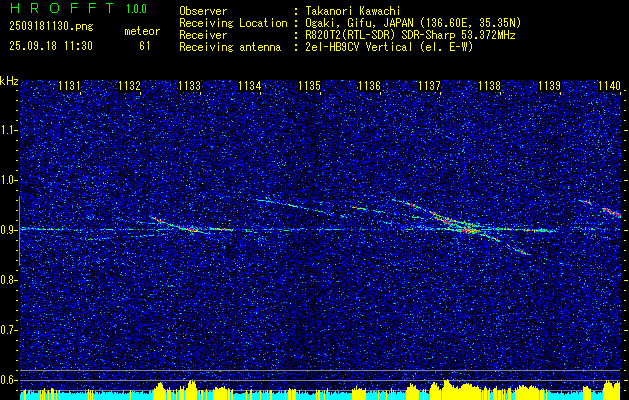The height and width of the screenshot is (400, 629).
Task: Click the version number 1.0.0
Action: pos(136,9)
